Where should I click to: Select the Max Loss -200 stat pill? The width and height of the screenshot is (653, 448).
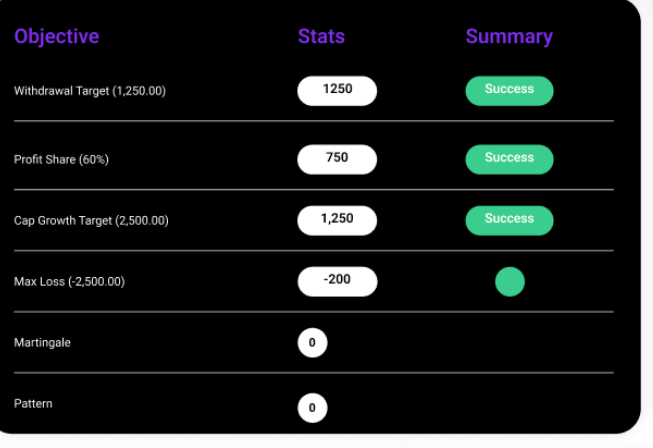click(x=337, y=281)
